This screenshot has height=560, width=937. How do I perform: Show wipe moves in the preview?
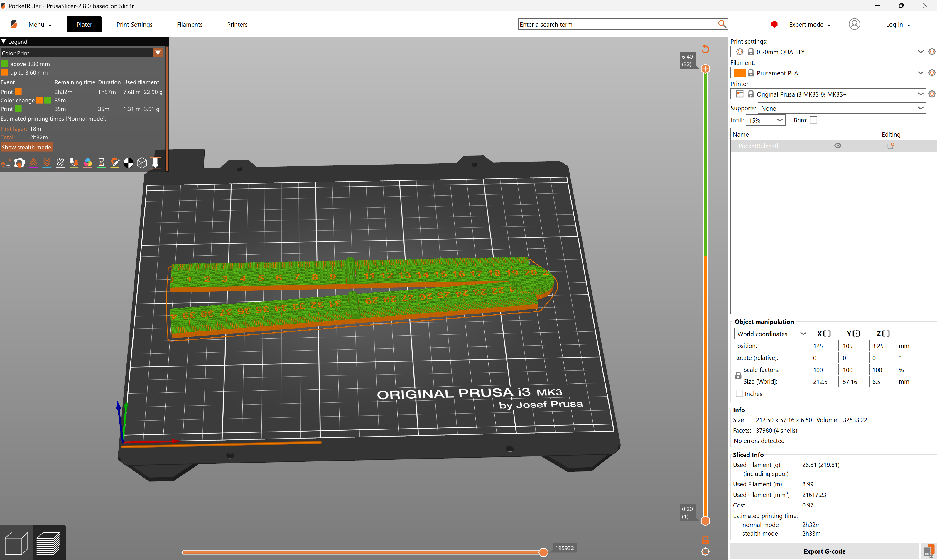[20, 163]
